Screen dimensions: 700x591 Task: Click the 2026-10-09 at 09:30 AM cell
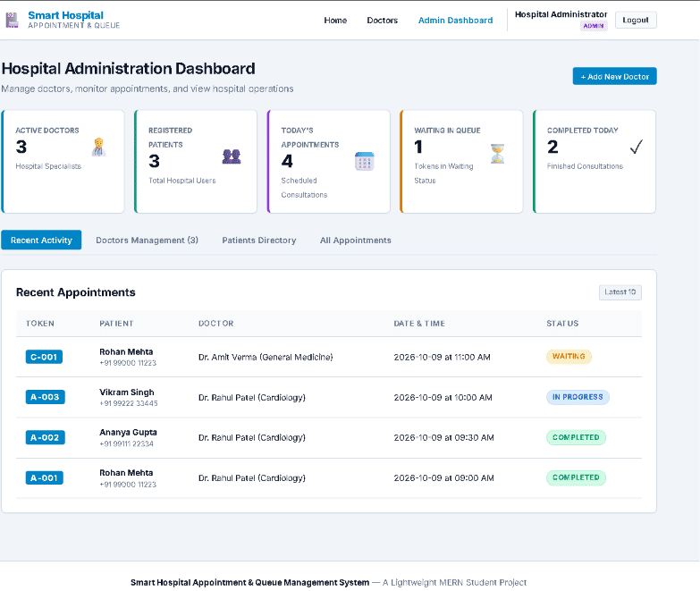click(443, 437)
